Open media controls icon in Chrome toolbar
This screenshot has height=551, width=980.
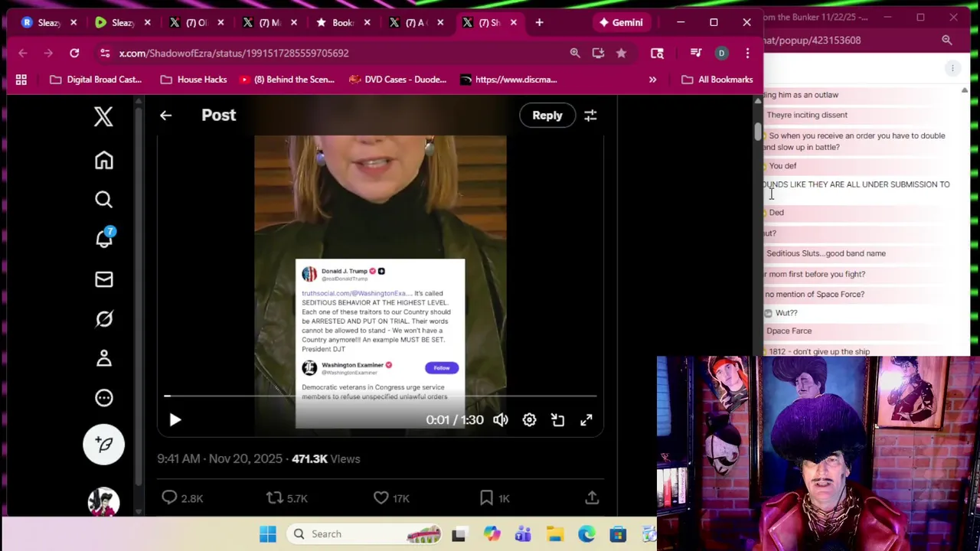[695, 53]
